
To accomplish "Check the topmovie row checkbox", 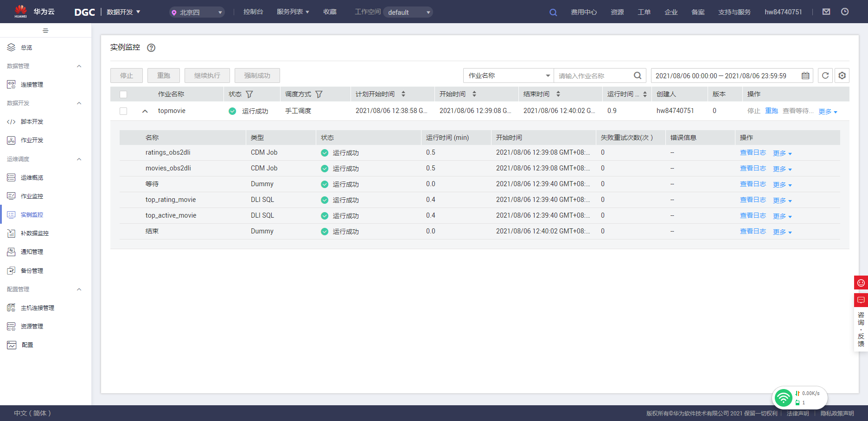I will [x=123, y=111].
